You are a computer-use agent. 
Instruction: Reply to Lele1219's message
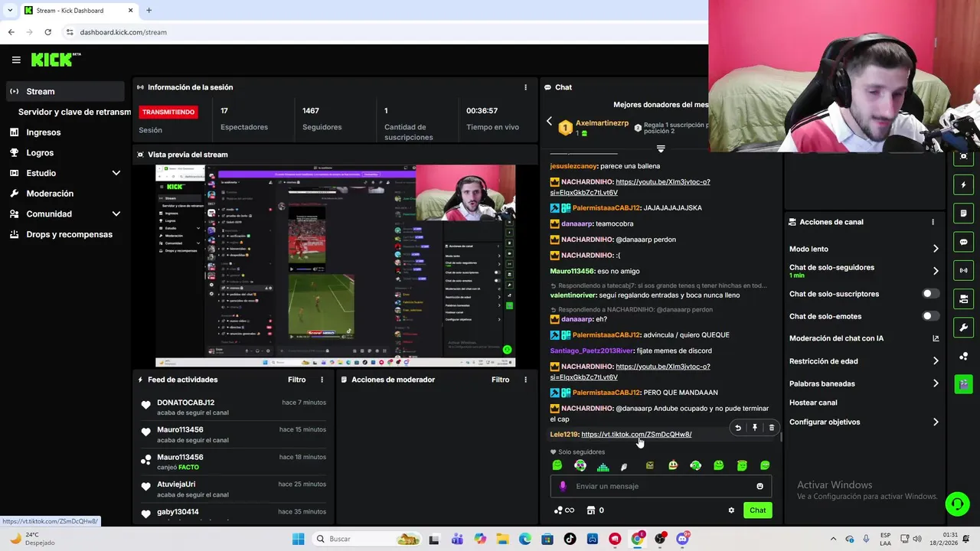(x=738, y=428)
